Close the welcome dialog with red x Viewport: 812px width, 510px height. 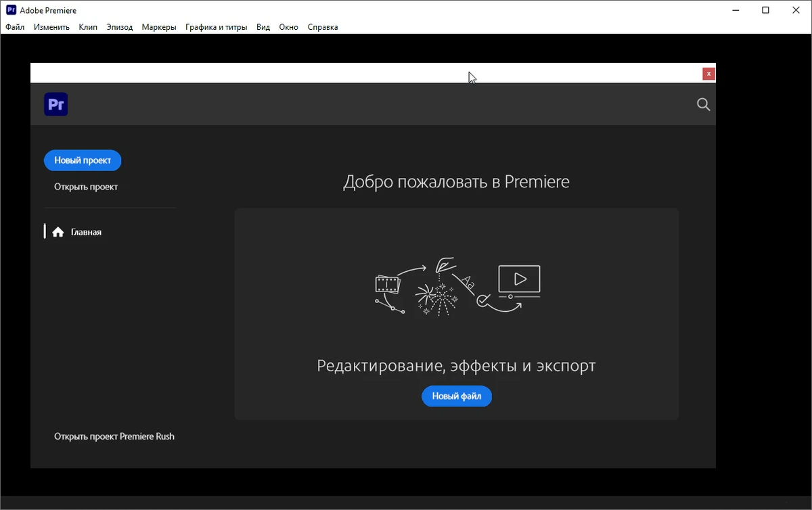[708, 73]
